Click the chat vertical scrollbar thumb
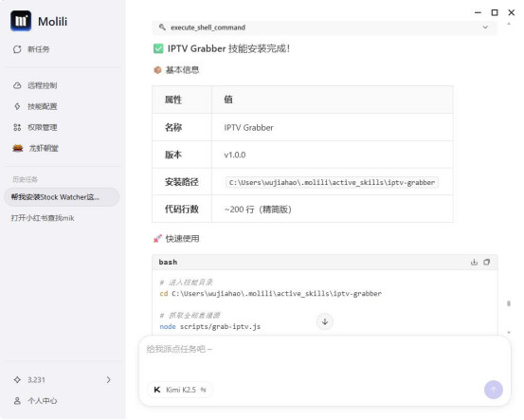This screenshot has width=524, height=420. click(x=509, y=303)
